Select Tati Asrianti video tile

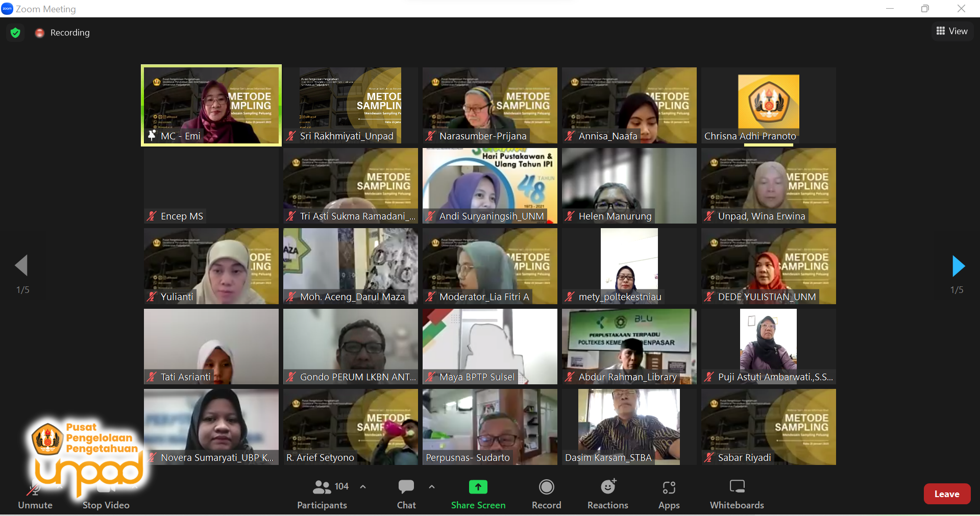(x=211, y=347)
